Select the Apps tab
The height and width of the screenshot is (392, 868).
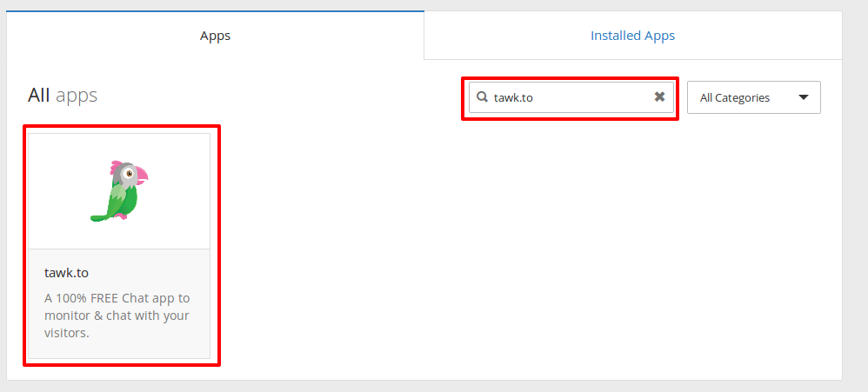[216, 36]
